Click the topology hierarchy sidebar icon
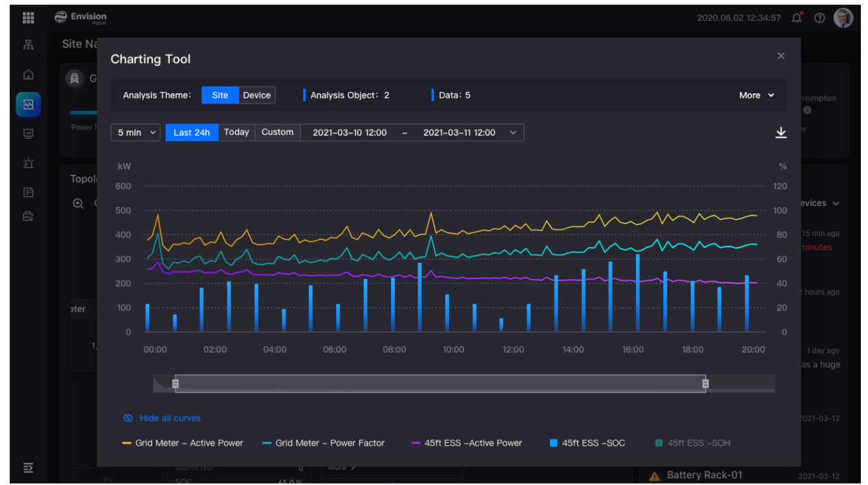868x485 pixels. 28,45
